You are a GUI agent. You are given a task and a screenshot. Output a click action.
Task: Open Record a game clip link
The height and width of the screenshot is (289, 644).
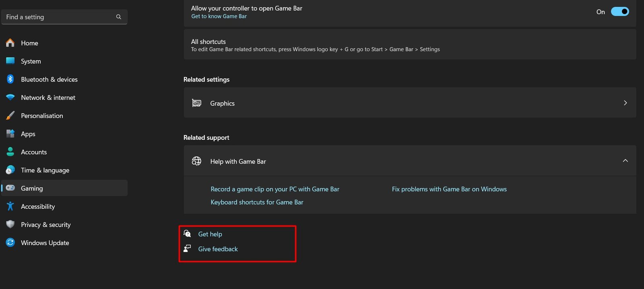275,189
